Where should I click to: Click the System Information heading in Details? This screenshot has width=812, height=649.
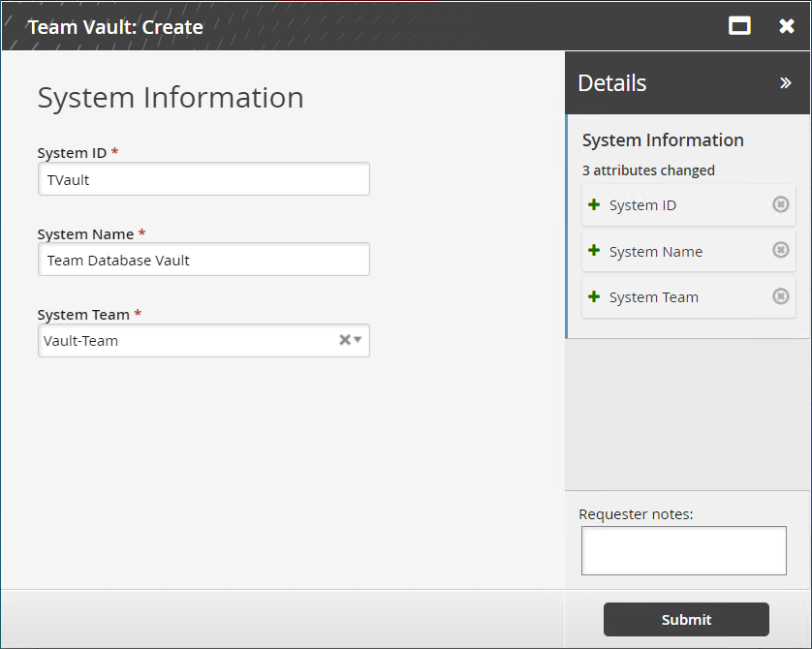pos(663,140)
